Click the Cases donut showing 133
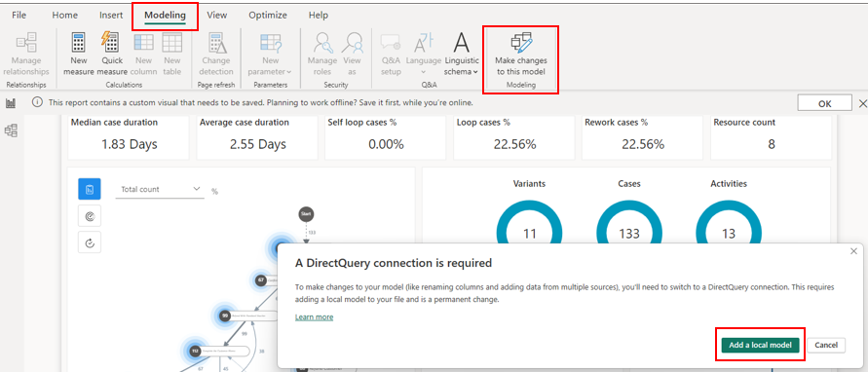Image resolution: width=868 pixels, height=372 pixels. pyautogui.click(x=629, y=233)
